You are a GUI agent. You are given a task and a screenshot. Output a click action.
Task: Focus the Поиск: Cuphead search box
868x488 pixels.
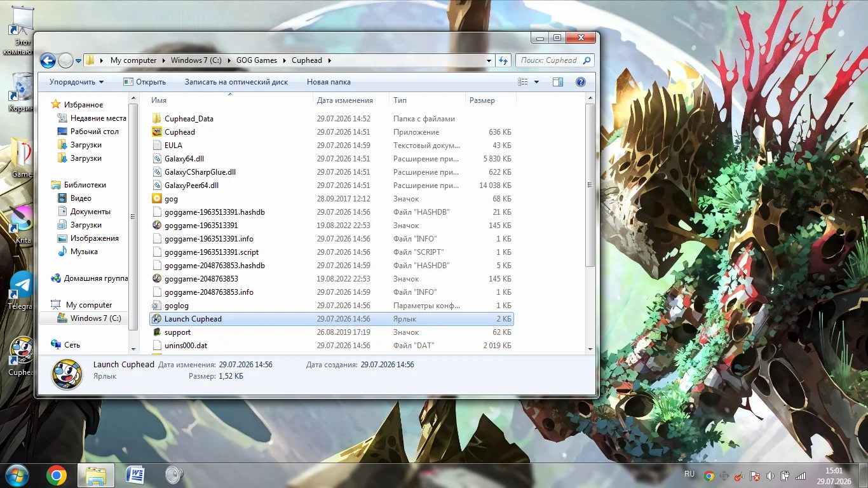pyautogui.click(x=555, y=60)
